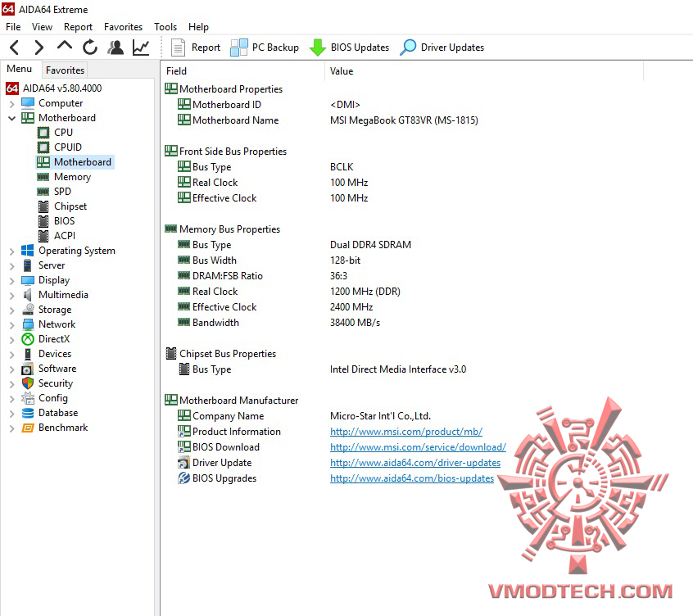This screenshot has height=616, width=693.
Task: Click the Driver Updates magnifier icon
Action: pos(408,48)
